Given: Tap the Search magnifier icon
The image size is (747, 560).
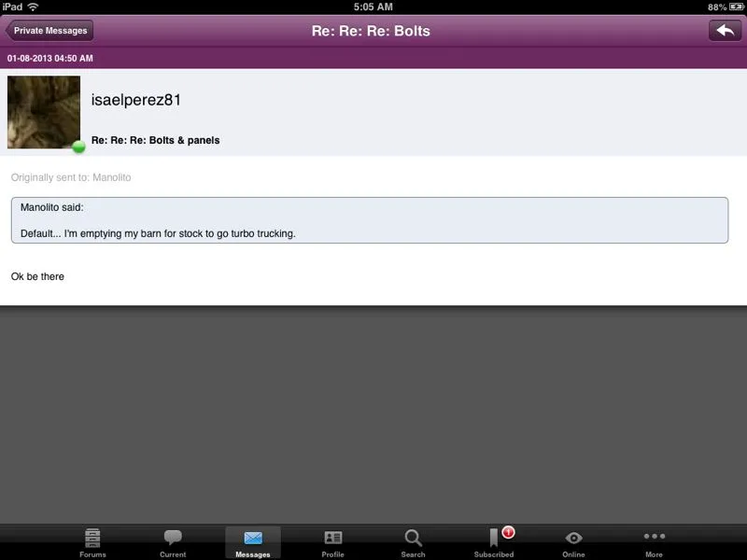Looking at the screenshot, I should pos(413,542).
